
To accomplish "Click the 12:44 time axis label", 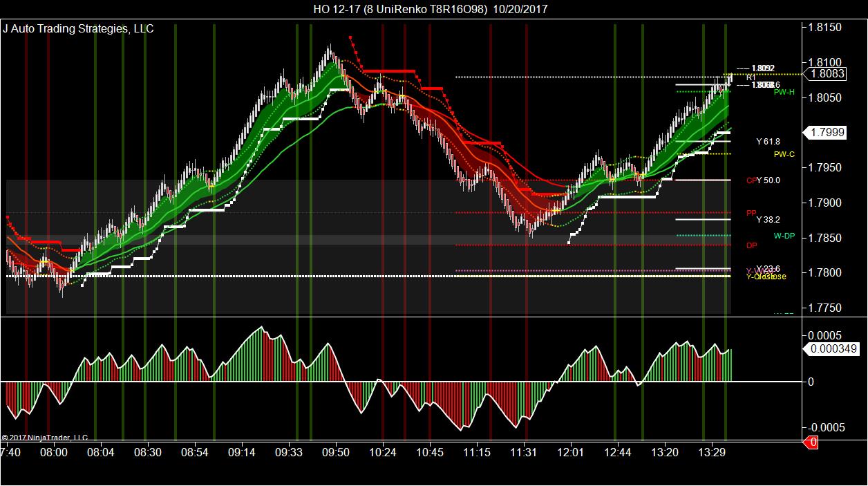I will point(618,453).
